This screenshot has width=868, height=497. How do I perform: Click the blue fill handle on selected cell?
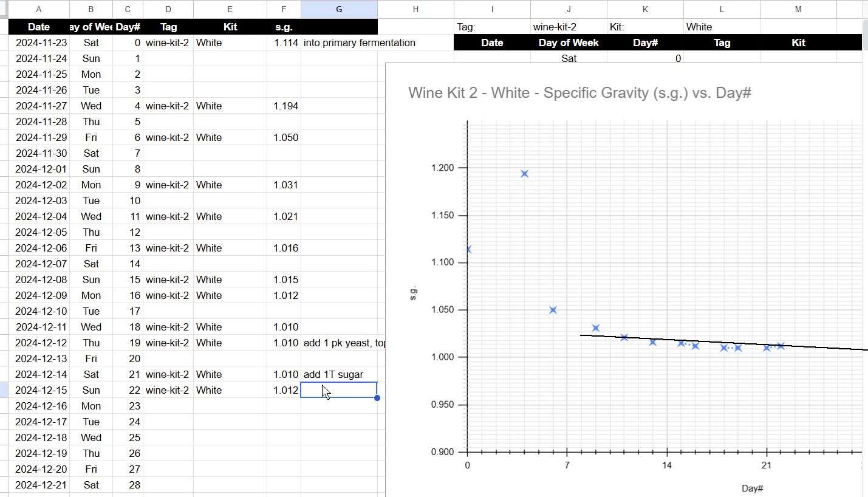coord(377,398)
